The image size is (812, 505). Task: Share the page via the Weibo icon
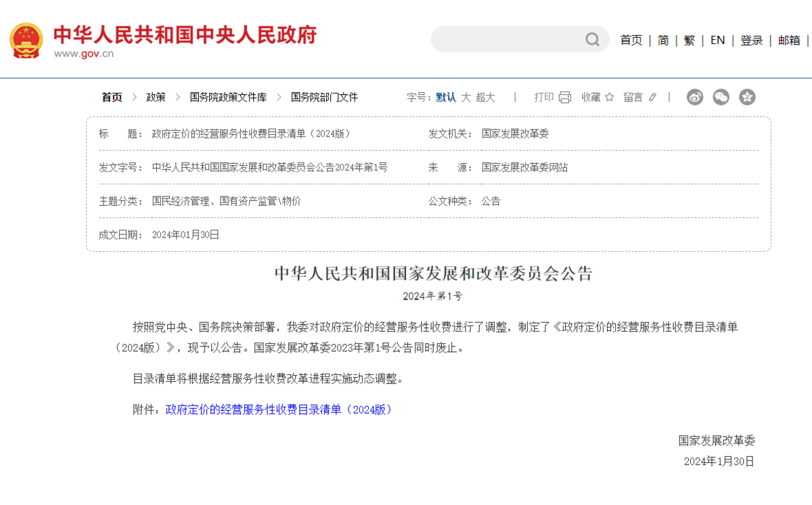(694, 97)
